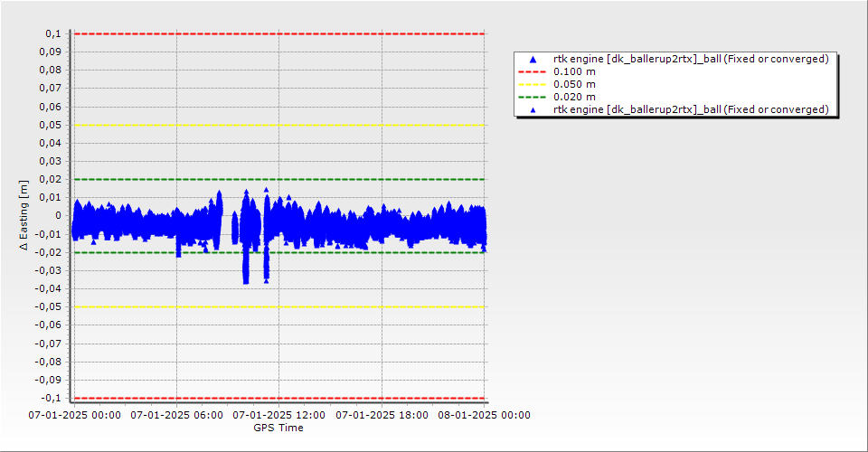
Task: Click the small blue triangle legend marker
Action: 533,110
